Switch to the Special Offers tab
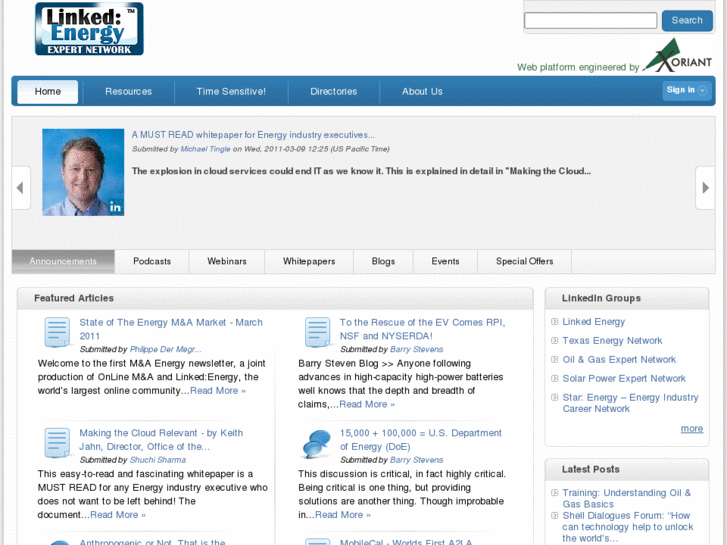The width and height of the screenshot is (727, 545). [x=525, y=261]
